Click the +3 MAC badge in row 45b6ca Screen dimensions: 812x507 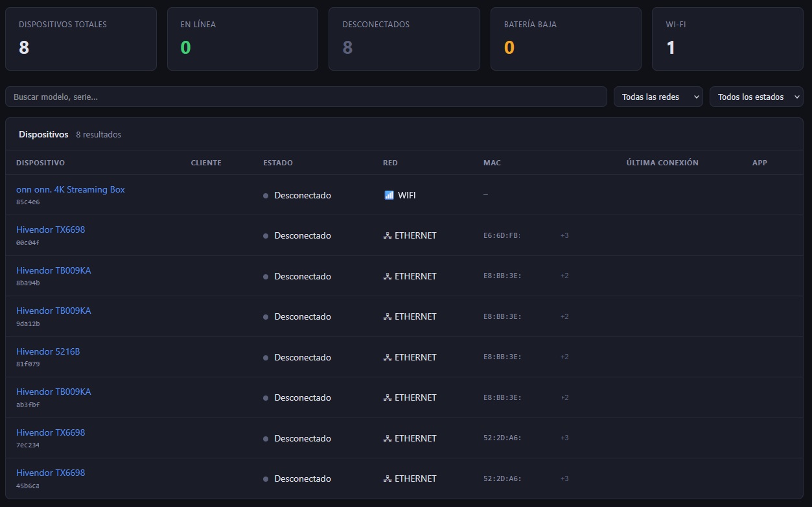[x=564, y=478]
